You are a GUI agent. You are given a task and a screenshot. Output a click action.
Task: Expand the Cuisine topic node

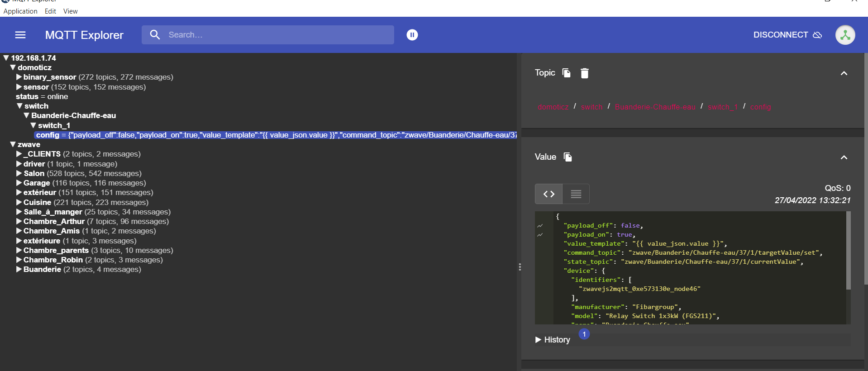pyautogui.click(x=19, y=202)
